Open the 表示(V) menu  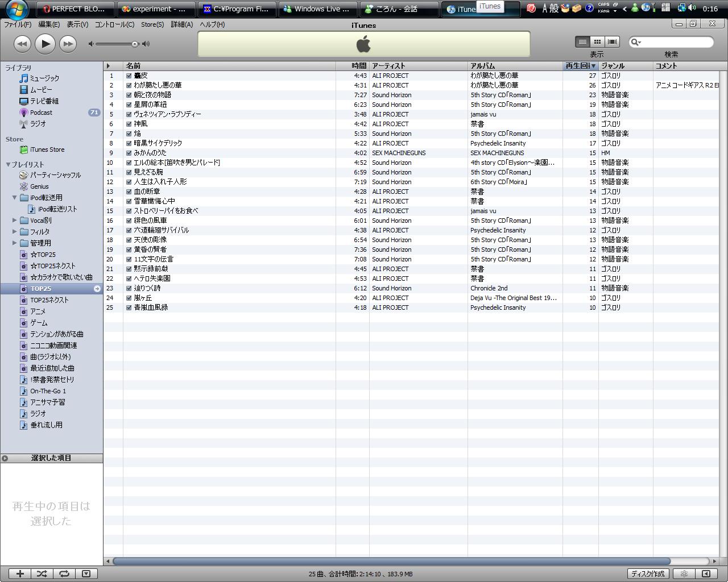pyautogui.click(x=77, y=25)
